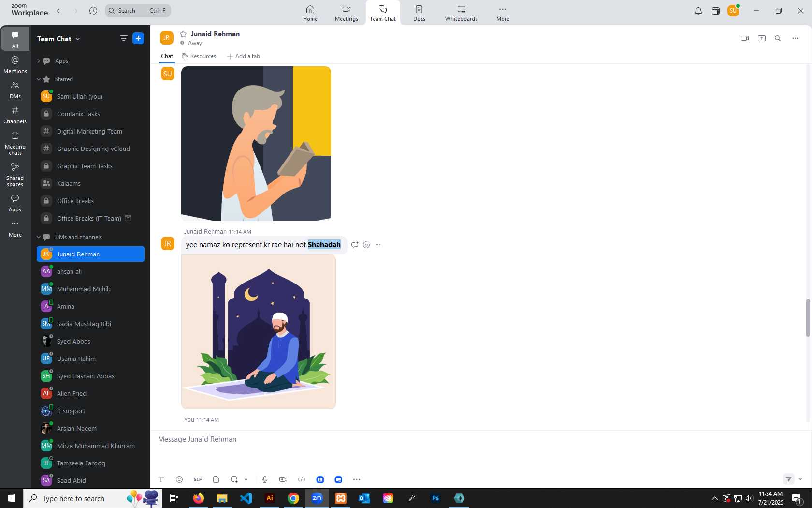Open the Team Chat filter icon
The height and width of the screenshot is (508, 812).
point(123,38)
